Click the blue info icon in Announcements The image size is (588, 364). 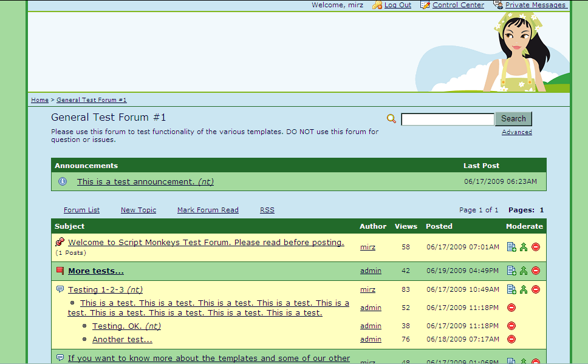[x=63, y=181]
